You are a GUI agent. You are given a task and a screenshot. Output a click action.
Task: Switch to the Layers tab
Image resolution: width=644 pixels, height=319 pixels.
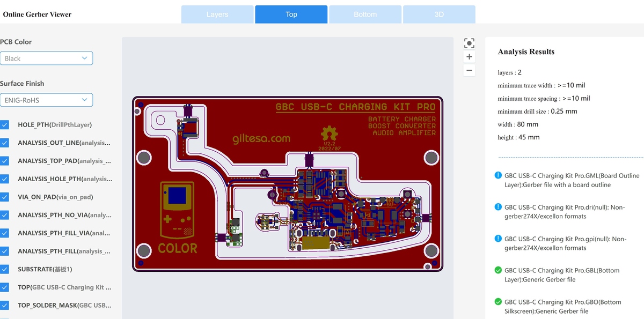217,14
